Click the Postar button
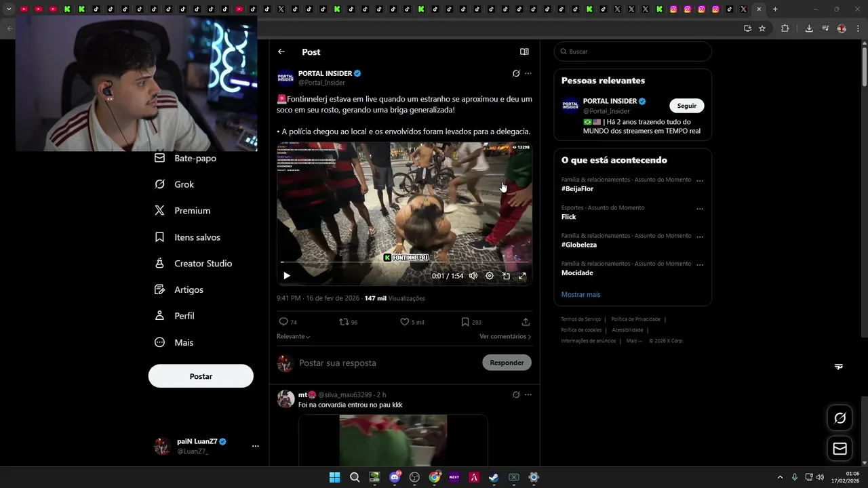The image size is (868, 488). [201, 376]
